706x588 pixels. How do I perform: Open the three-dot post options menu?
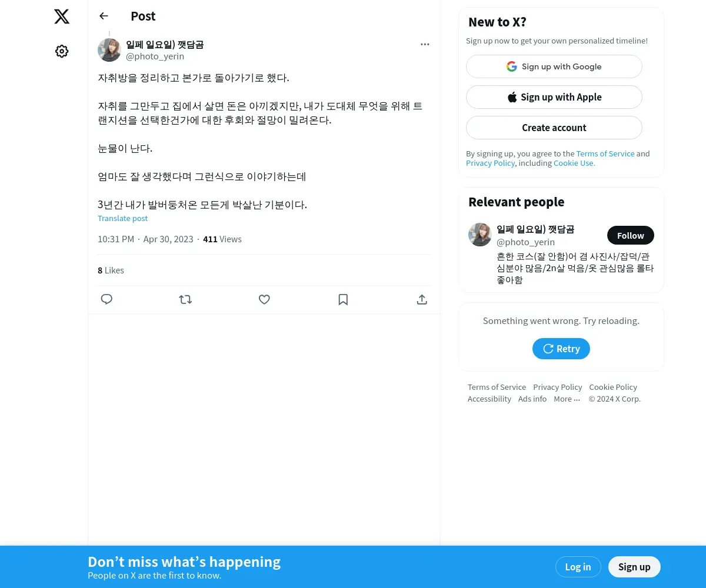(x=425, y=44)
